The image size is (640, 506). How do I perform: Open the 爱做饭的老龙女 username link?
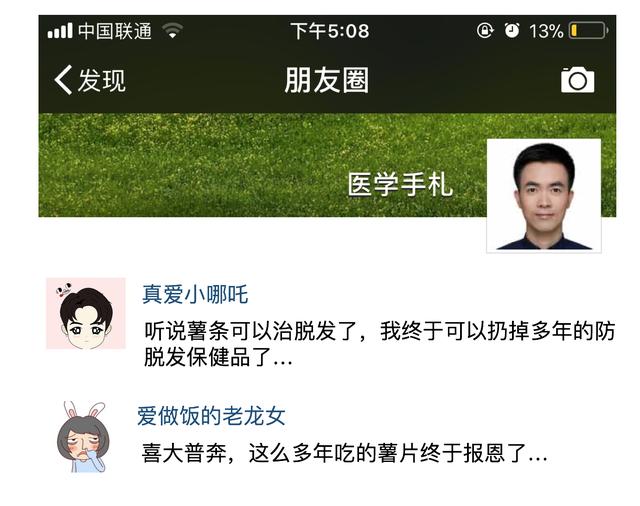click(211, 416)
